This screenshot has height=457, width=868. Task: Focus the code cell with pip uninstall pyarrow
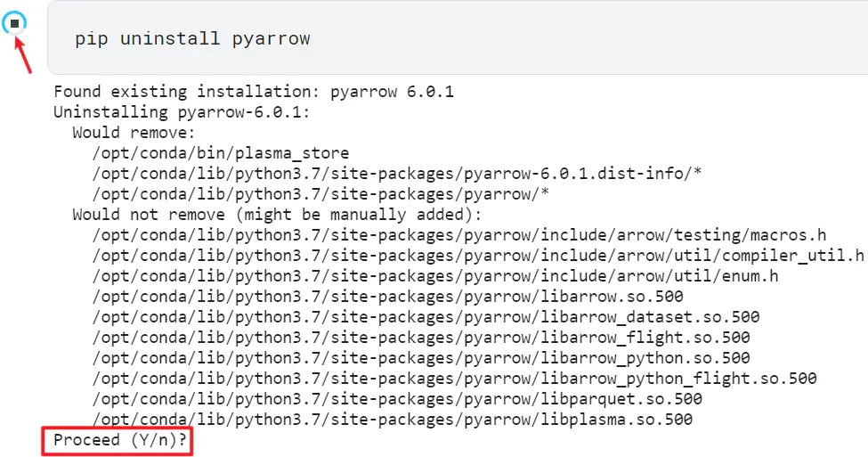click(x=458, y=38)
